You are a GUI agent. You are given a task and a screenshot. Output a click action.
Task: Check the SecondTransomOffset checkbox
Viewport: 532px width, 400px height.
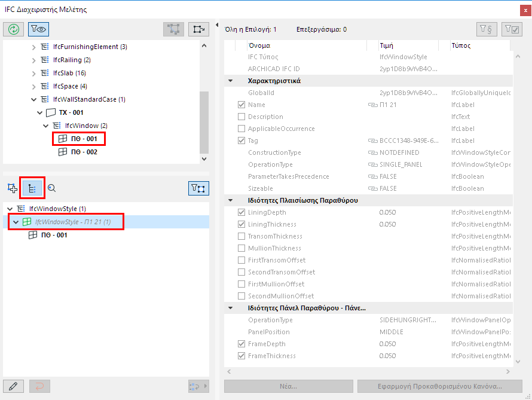coord(241,272)
